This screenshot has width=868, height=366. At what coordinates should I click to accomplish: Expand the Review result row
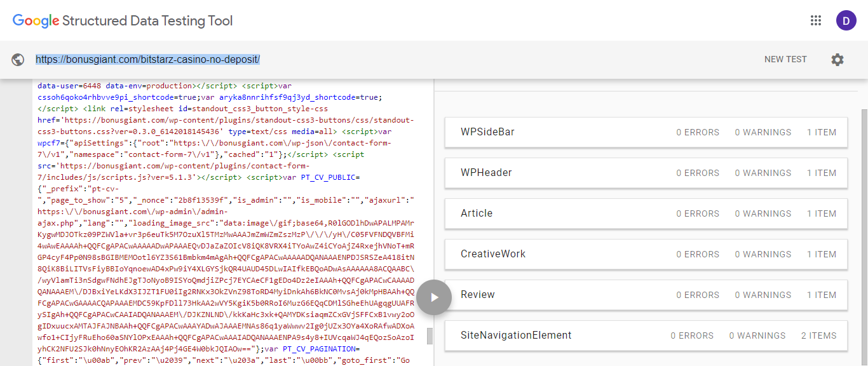(646, 295)
